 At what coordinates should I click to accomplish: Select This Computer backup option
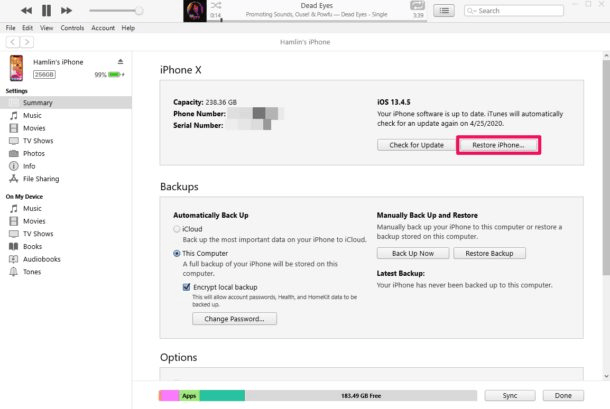coord(178,253)
